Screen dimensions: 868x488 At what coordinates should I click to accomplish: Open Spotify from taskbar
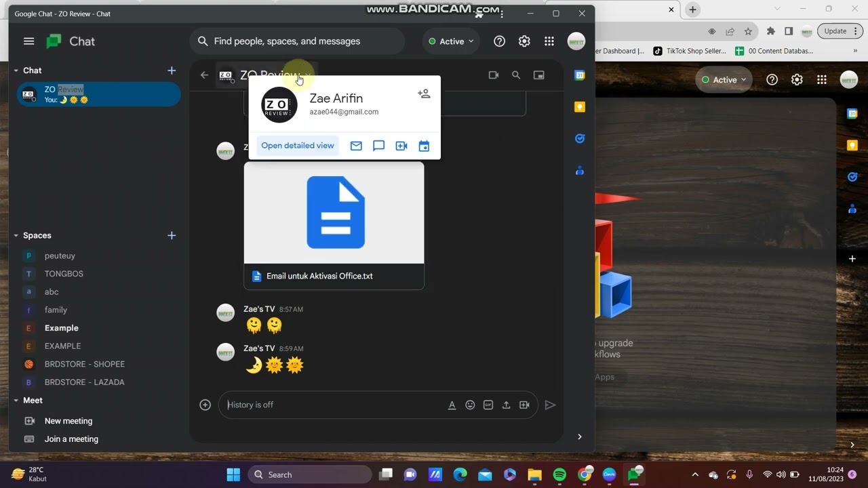[559, 474]
